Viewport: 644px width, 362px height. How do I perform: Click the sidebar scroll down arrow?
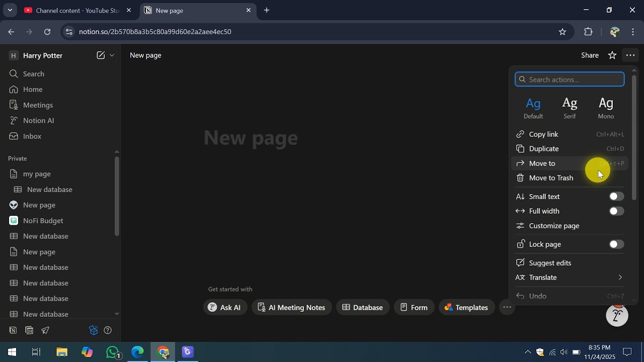tap(117, 314)
